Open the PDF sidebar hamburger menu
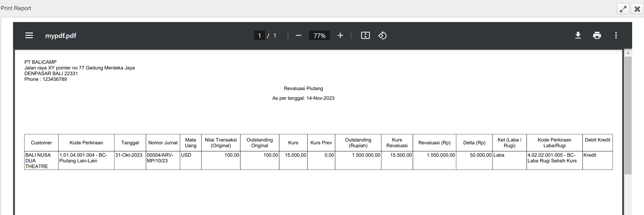 [x=29, y=36]
